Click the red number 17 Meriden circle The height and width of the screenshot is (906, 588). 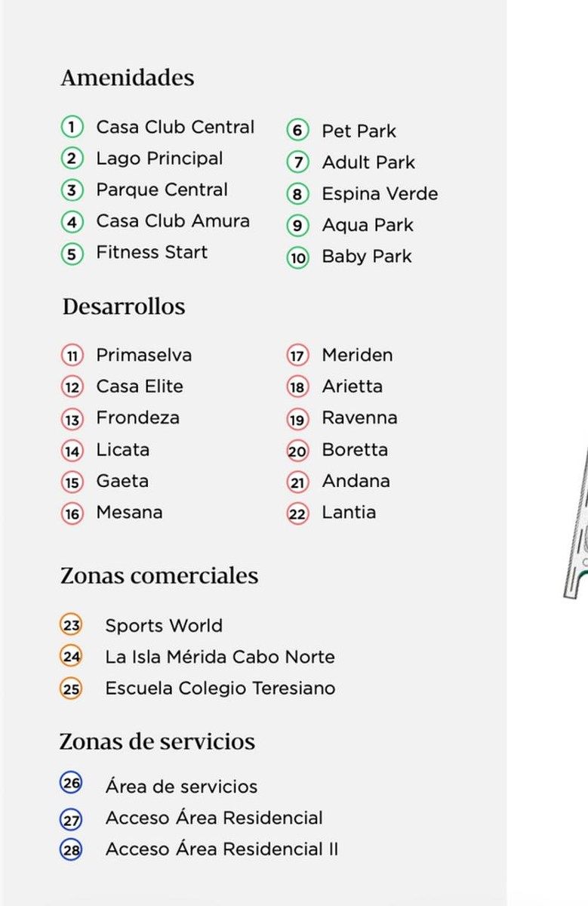297,356
